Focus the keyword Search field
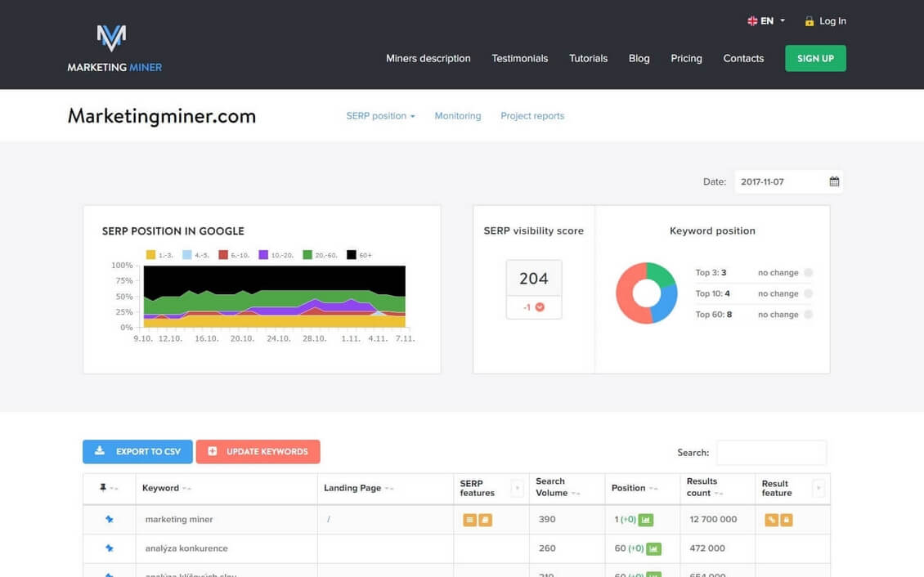The height and width of the screenshot is (577, 924). tap(771, 452)
